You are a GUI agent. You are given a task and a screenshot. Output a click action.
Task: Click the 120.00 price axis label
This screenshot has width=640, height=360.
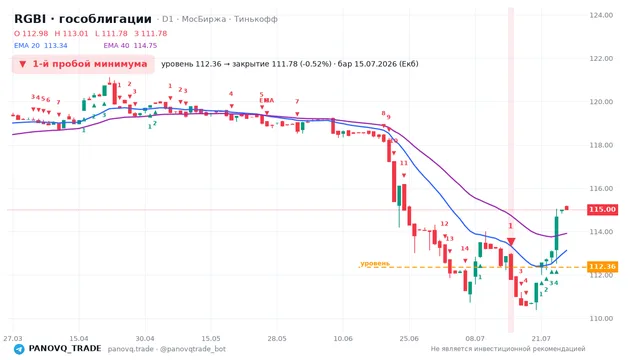pos(601,102)
